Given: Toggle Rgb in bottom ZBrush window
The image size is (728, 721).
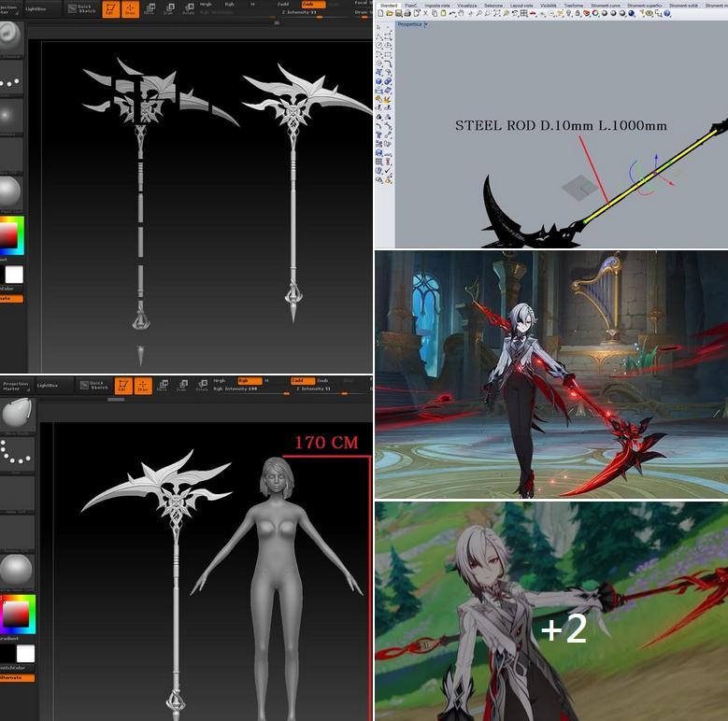Looking at the screenshot, I should [249, 380].
